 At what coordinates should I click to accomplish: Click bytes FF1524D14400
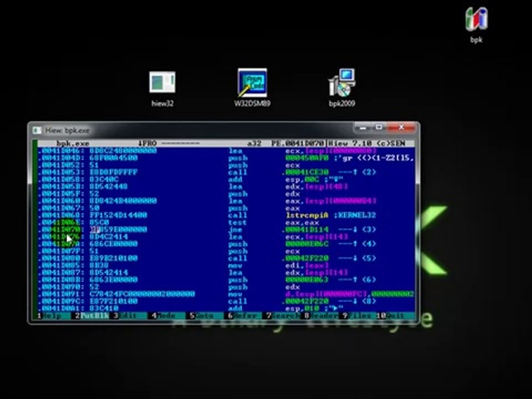(118, 215)
